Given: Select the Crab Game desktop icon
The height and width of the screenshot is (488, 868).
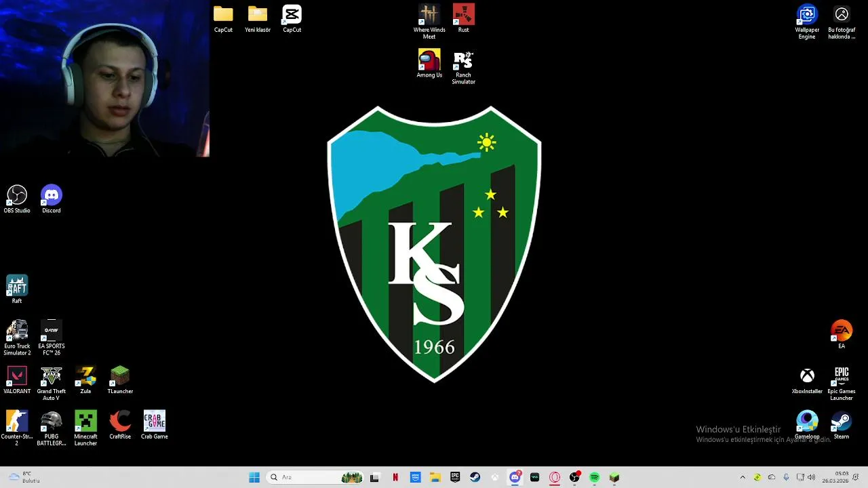Looking at the screenshot, I should pos(155,426).
